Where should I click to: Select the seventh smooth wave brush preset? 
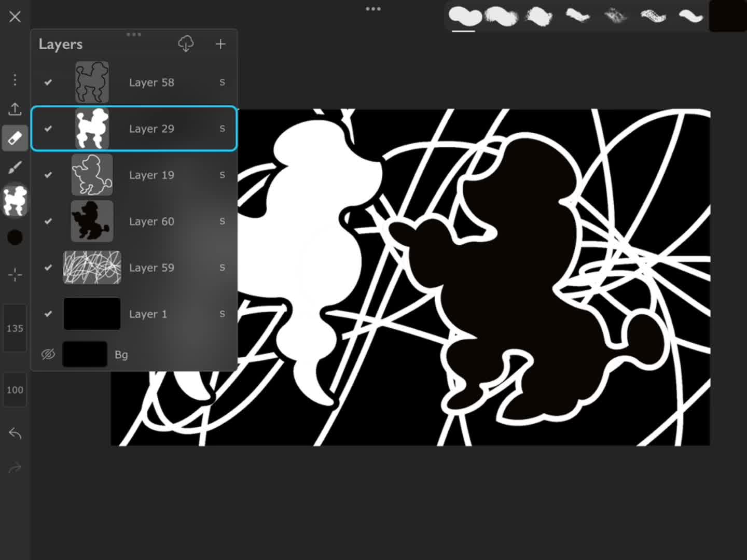coord(690,16)
